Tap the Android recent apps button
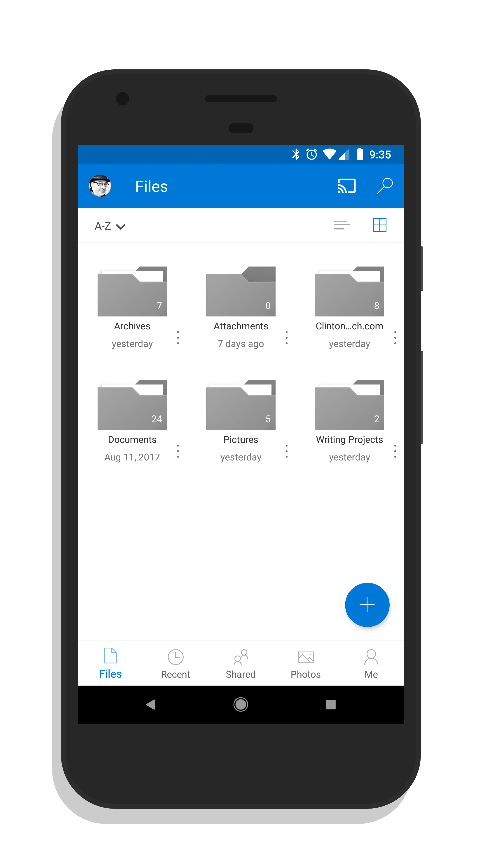The width and height of the screenshot is (482, 868). [x=330, y=704]
